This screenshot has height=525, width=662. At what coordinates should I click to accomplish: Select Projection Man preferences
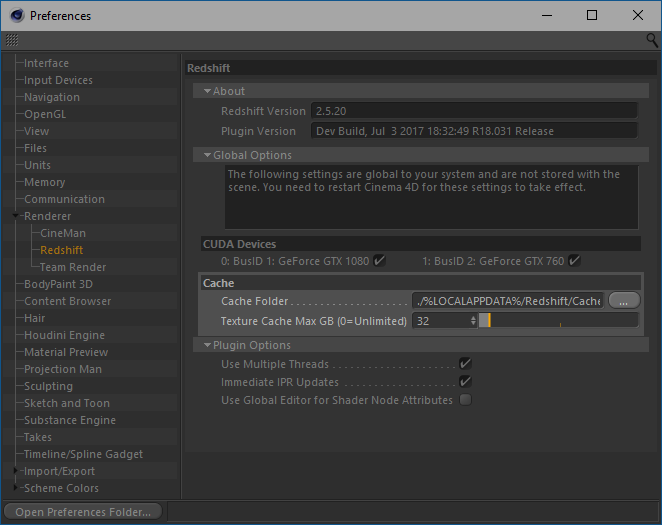[x=63, y=369]
